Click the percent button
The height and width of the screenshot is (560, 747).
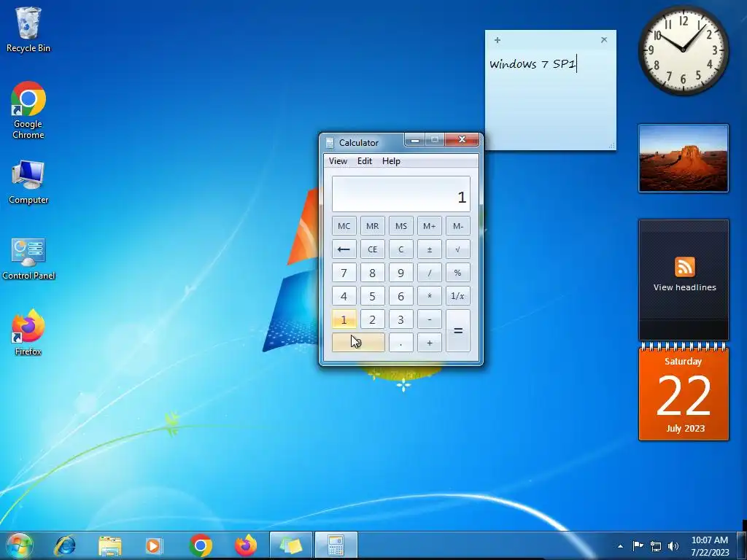pyautogui.click(x=458, y=273)
